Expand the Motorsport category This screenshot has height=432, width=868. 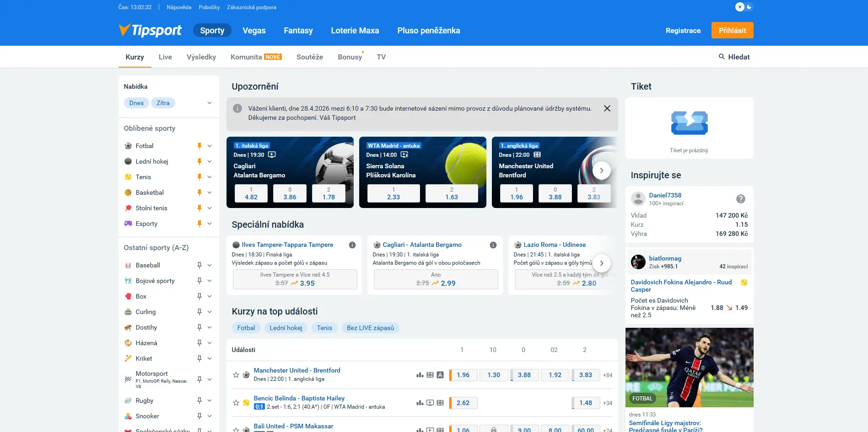(210, 379)
